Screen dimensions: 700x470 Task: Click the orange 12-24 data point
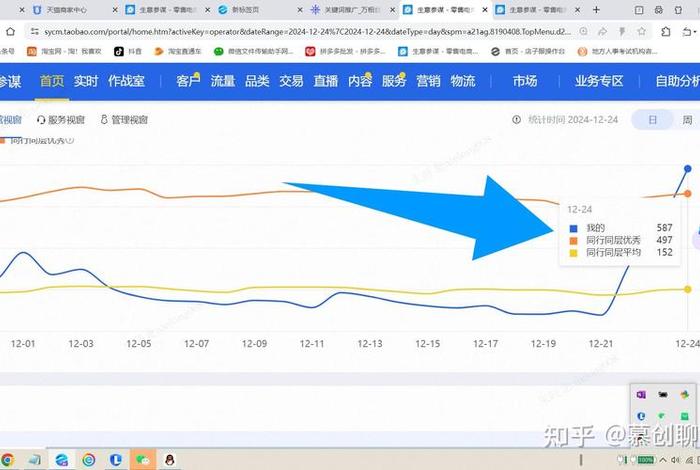pos(688,194)
